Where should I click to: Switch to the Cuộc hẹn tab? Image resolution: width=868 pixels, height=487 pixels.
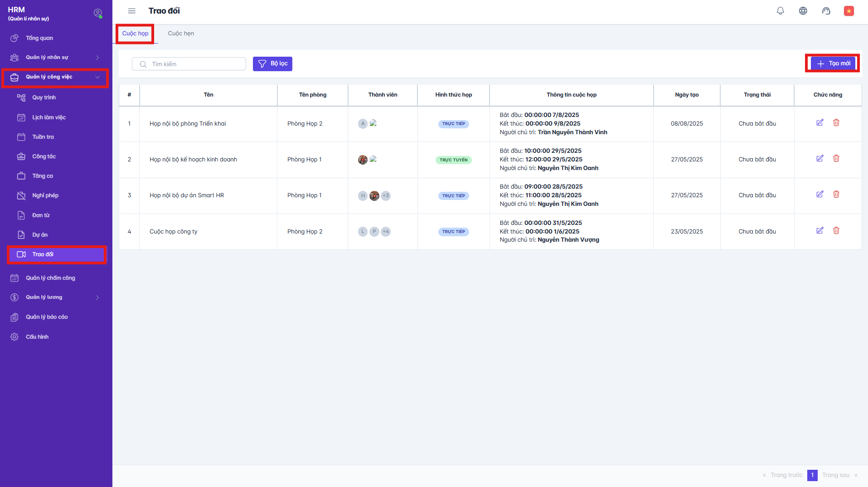point(180,33)
